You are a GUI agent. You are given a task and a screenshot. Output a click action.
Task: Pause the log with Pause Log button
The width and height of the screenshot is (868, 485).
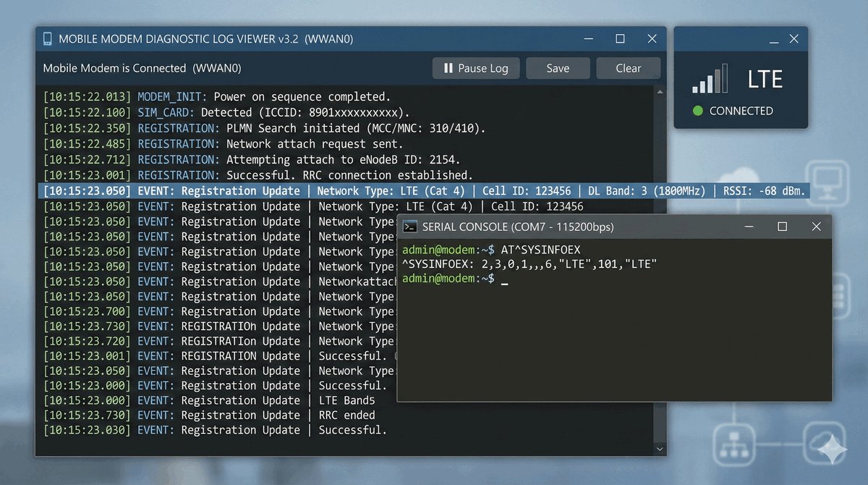475,68
